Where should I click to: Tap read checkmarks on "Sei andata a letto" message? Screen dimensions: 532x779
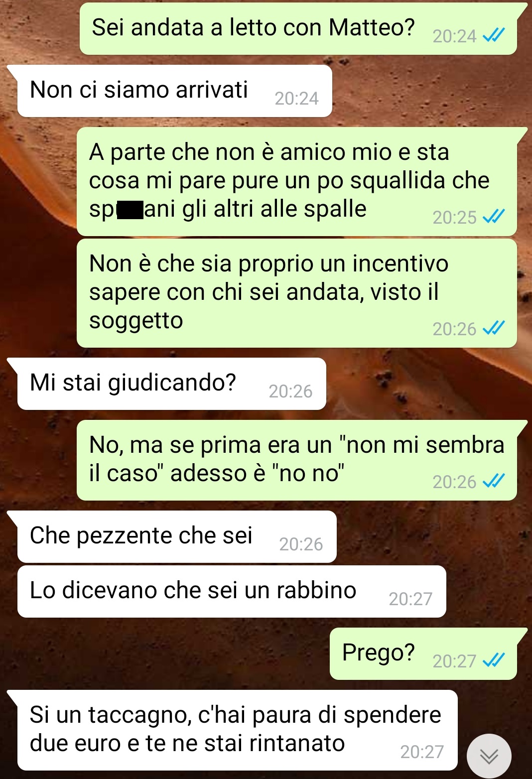point(494,35)
